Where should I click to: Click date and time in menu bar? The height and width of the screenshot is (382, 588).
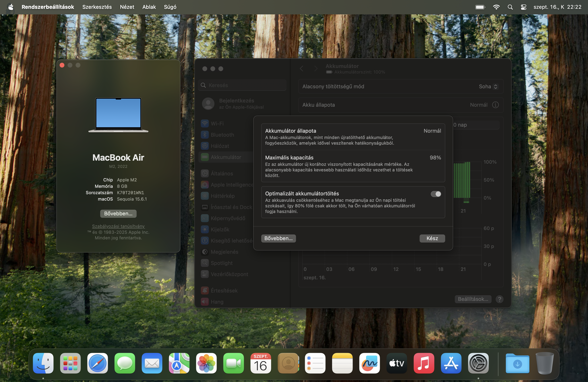click(557, 7)
